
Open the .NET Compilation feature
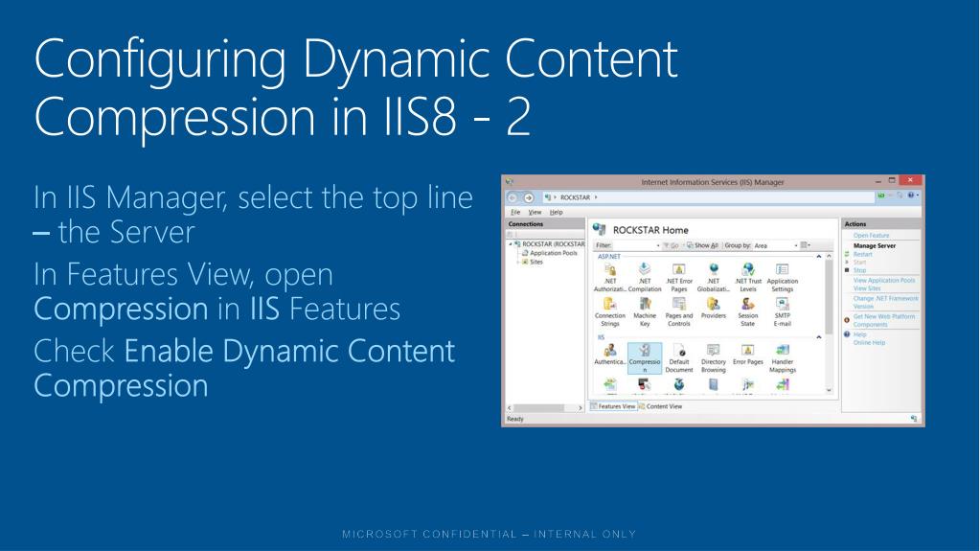coord(645,278)
